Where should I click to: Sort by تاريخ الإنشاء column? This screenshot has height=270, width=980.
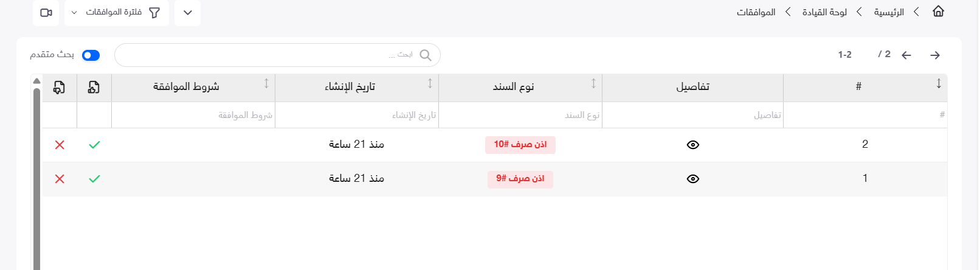[x=430, y=83]
